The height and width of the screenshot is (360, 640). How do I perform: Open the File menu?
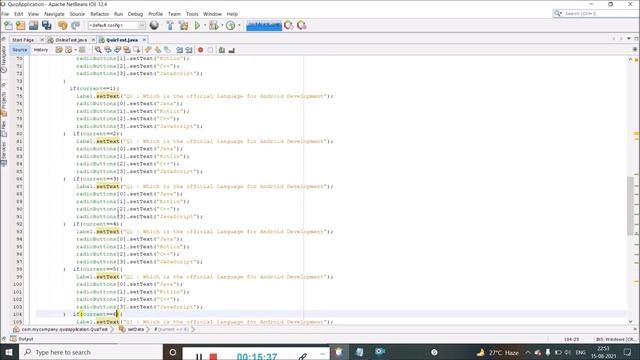(5, 14)
